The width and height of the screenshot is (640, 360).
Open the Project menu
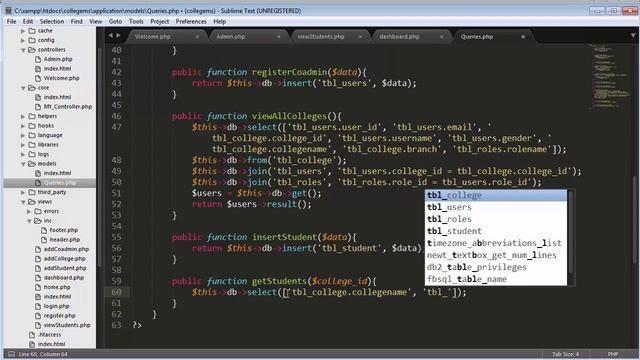click(159, 21)
